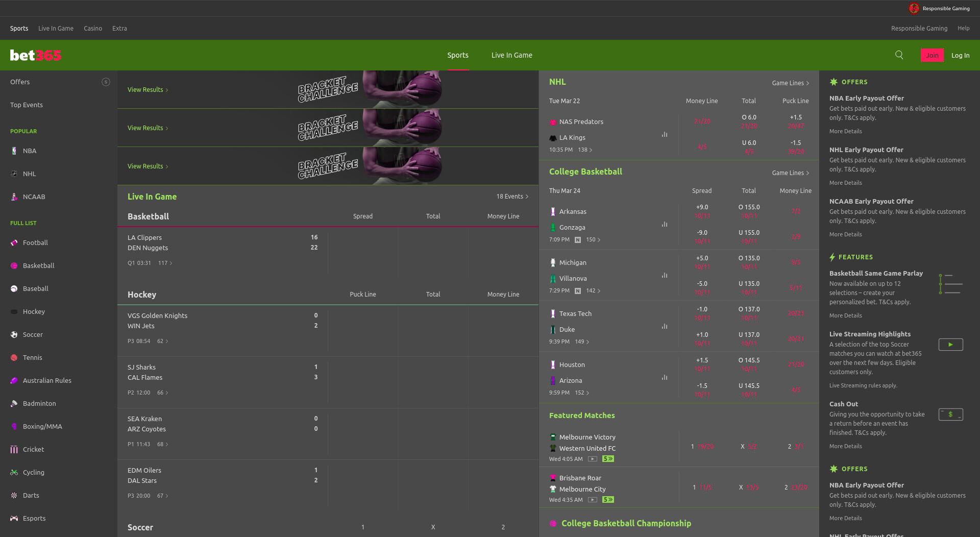The height and width of the screenshot is (537, 980).
Task: Expand Golden Knights vs Jets 62 markets
Action: coord(162,341)
